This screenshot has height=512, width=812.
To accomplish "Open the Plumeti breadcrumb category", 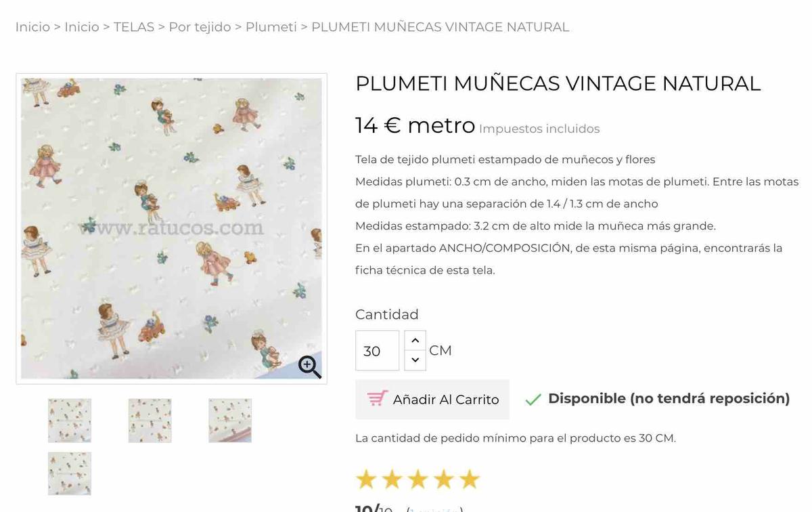I will click(271, 27).
